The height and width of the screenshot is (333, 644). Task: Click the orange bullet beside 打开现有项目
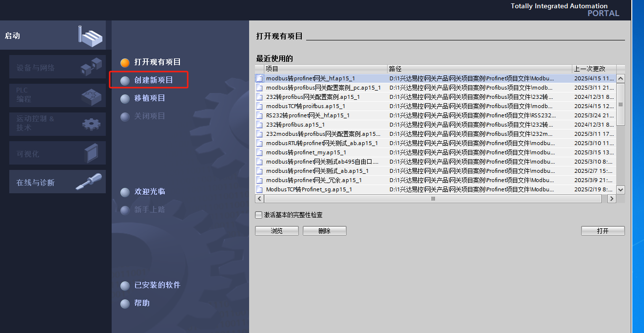pyautogui.click(x=125, y=62)
